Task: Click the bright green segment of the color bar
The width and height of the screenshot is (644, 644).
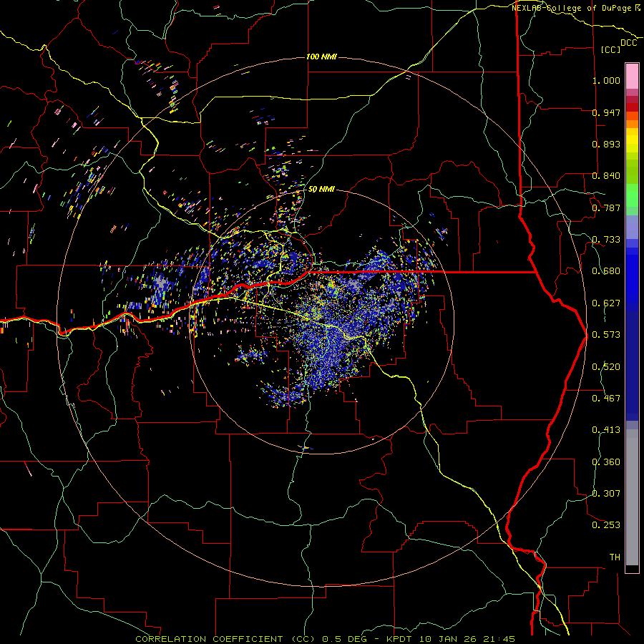Action: tap(632, 195)
